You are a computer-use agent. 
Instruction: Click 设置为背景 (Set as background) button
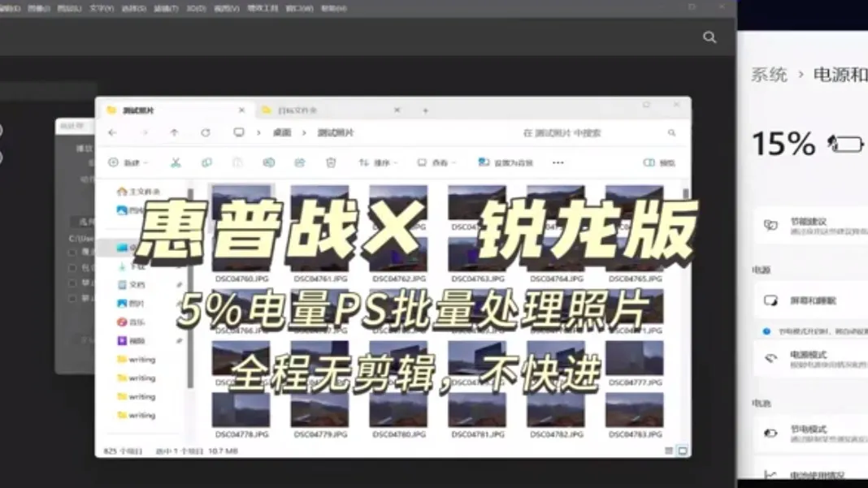point(506,162)
